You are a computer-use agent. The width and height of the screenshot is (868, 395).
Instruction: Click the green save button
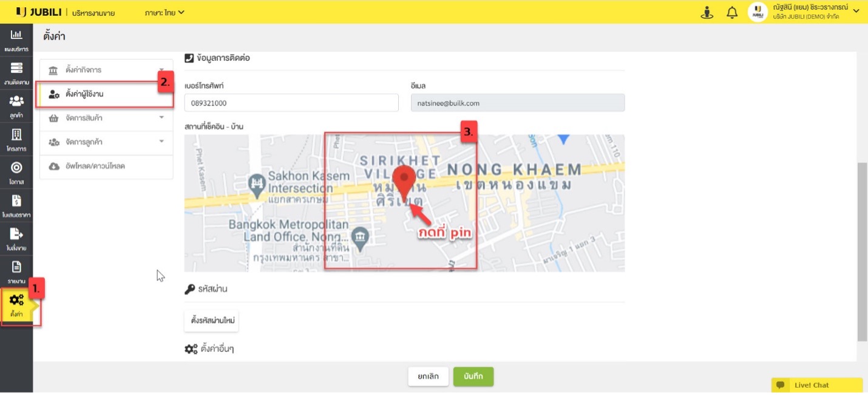click(473, 376)
